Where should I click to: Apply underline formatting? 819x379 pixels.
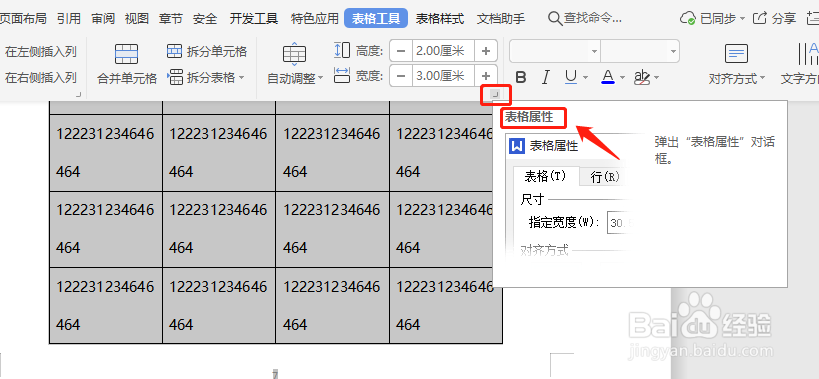click(x=571, y=78)
